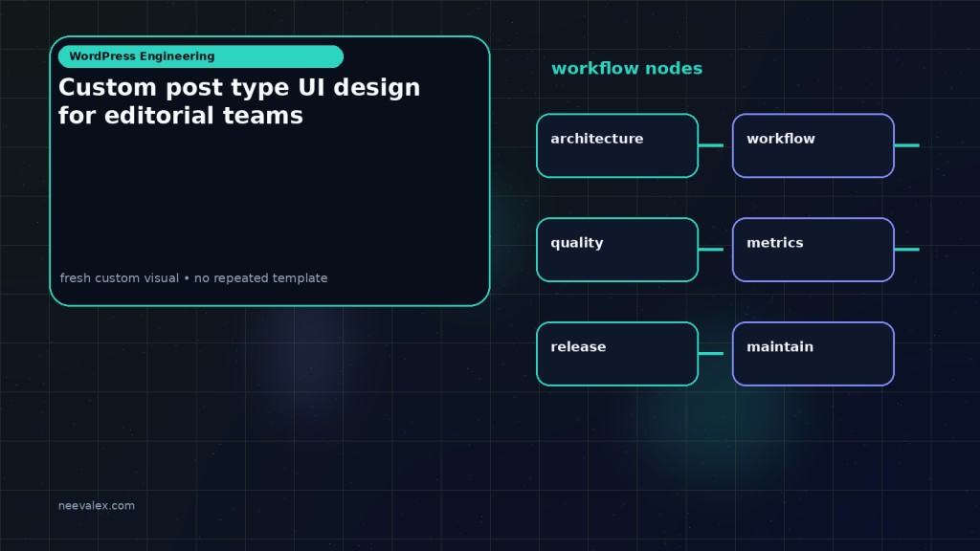
Task: Open the neevalex.com link
Action: click(x=97, y=505)
